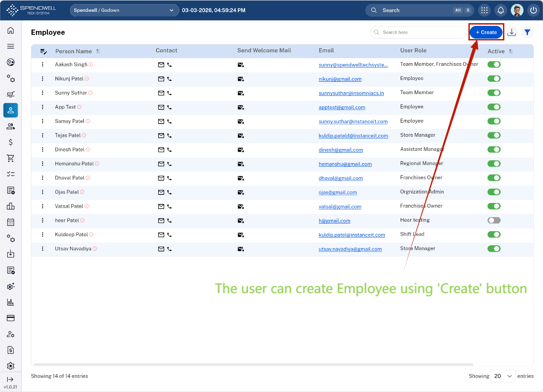Click the Send Welcome Mail header
543x392 pixels.
264,50
